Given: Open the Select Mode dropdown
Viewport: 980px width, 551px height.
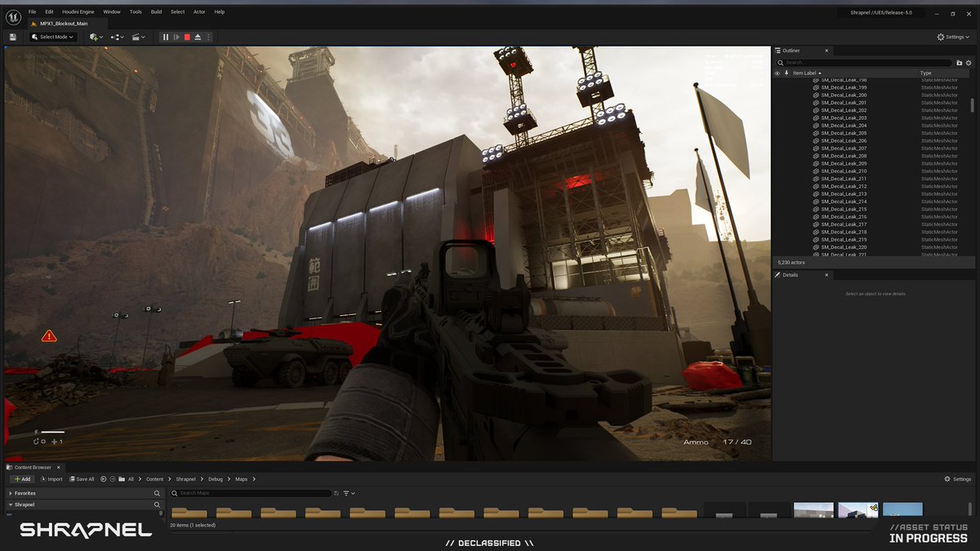Looking at the screenshot, I should click(54, 37).
